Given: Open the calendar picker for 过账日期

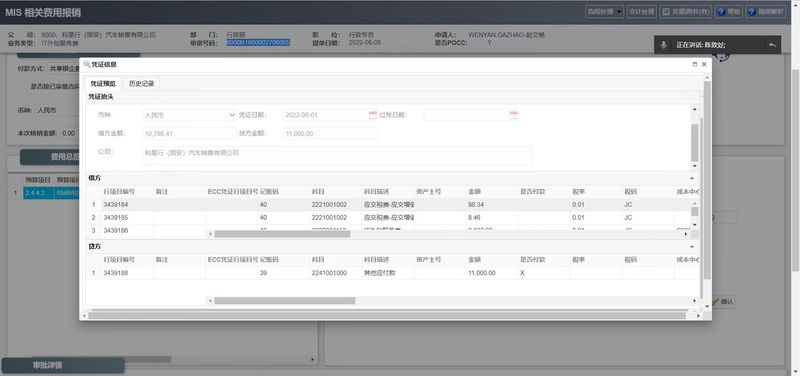Looking at the screenshot, I should click(x=513, y=115).
